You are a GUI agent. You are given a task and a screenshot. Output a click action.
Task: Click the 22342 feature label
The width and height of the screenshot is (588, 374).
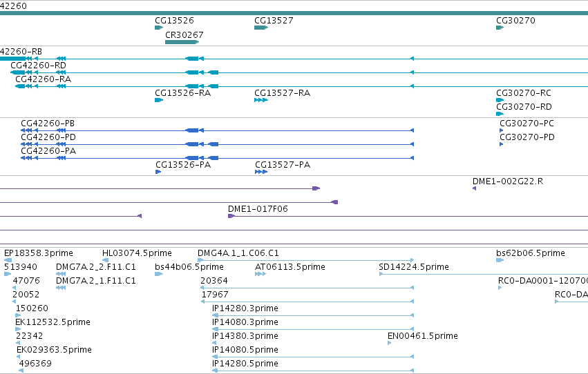29,337
